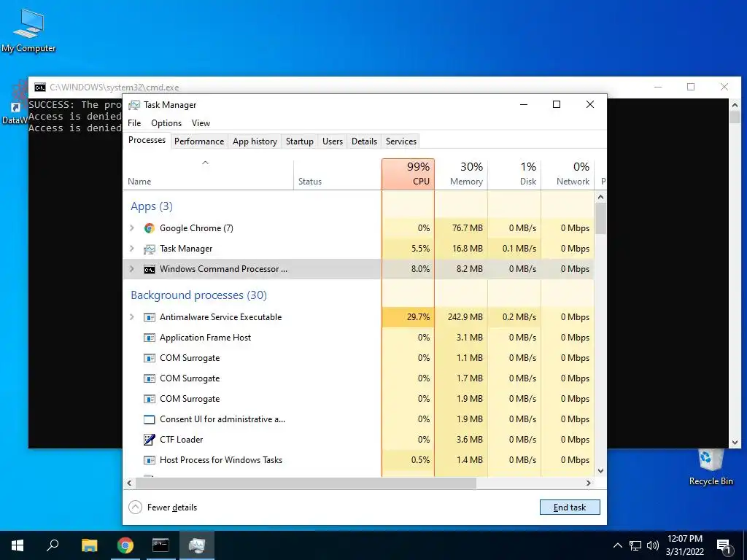Click the Google Chrome process icon
The width and height of the screenshot is (747, 560).
click(x=149, y=228)
